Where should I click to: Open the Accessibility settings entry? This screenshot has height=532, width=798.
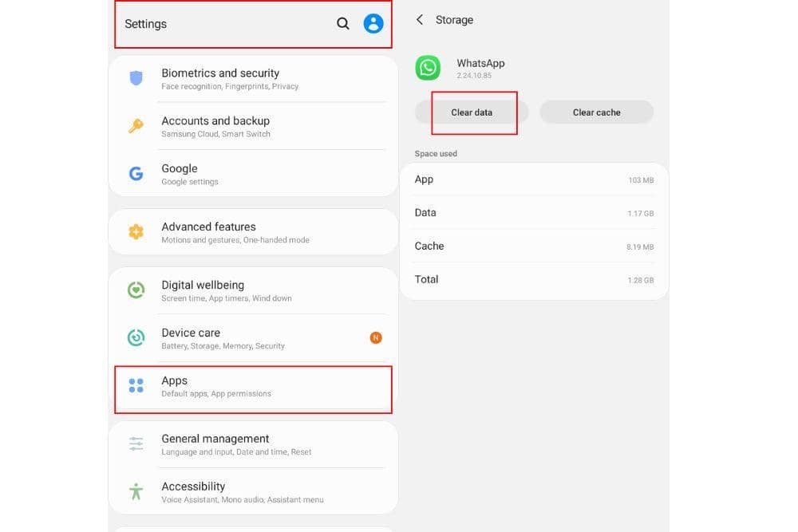point(254,492)
